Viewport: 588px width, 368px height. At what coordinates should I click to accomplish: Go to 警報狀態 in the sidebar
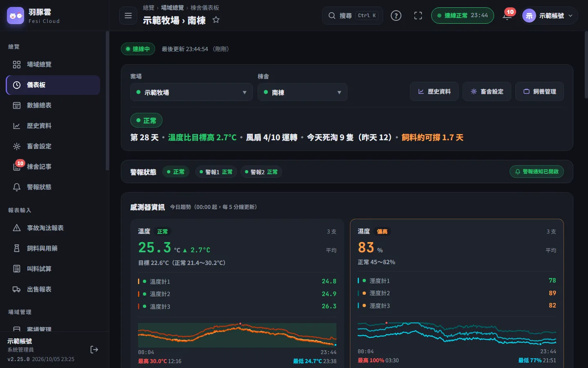pyautogui.click(x=53, y=187)
